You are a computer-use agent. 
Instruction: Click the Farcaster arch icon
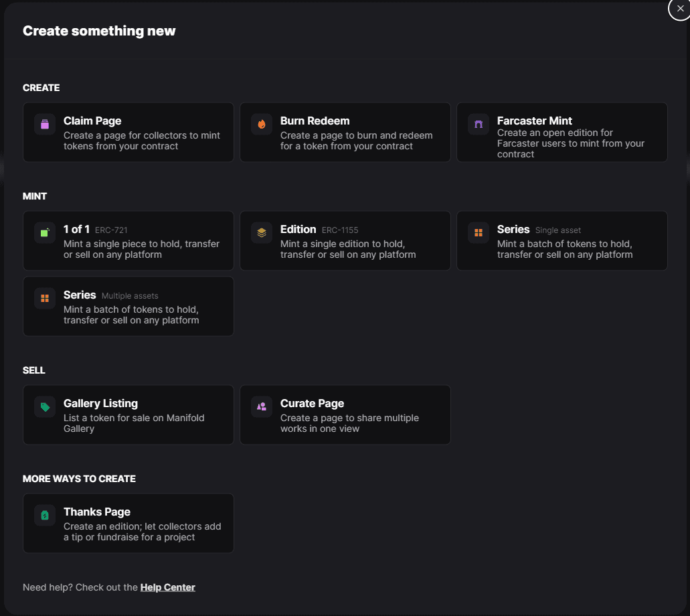(479, 124)
